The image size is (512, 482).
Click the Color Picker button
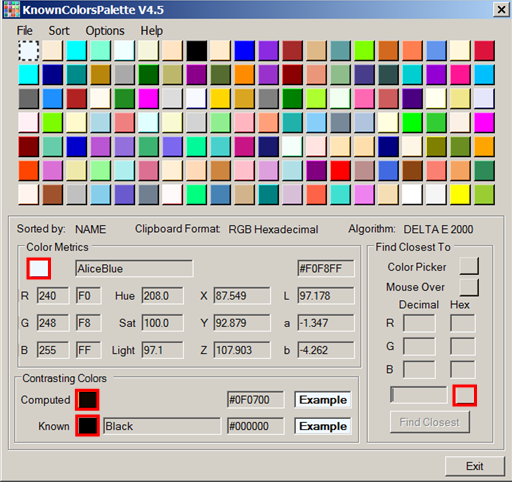click(x=469, y=266)
